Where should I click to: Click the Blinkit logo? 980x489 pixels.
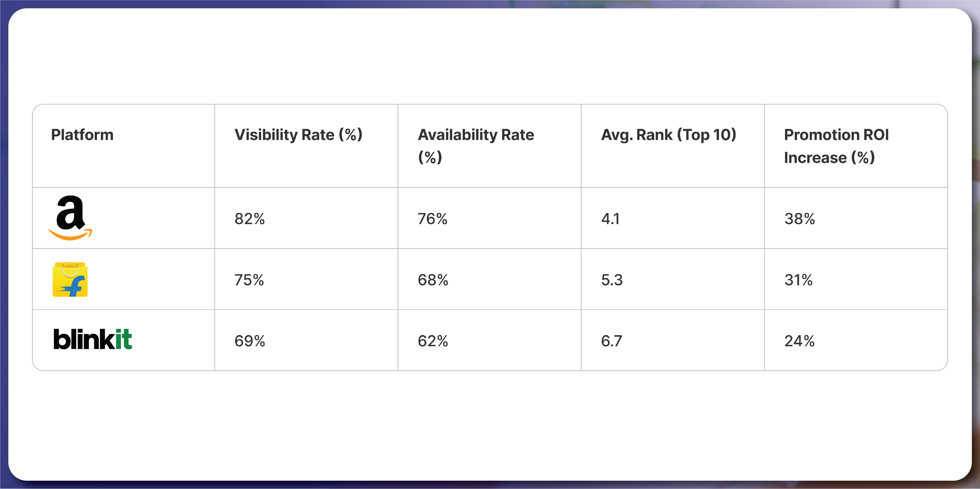tap(92, 339)
